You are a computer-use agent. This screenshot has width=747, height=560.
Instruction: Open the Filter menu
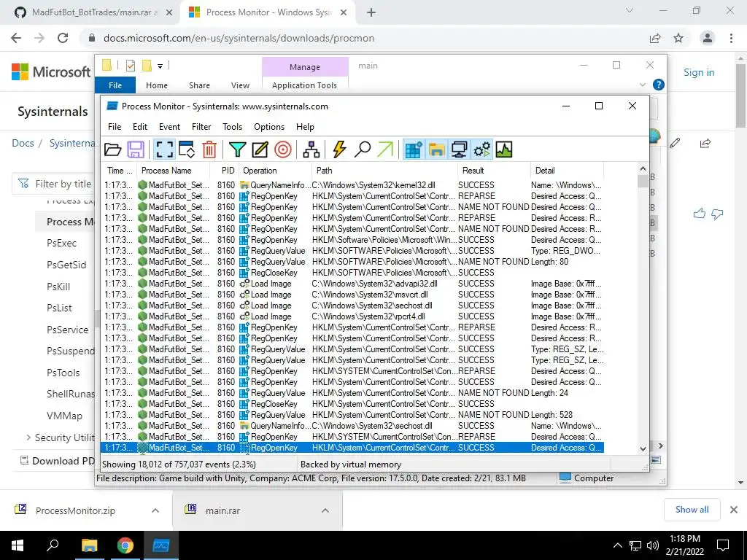tap(201, 127)
